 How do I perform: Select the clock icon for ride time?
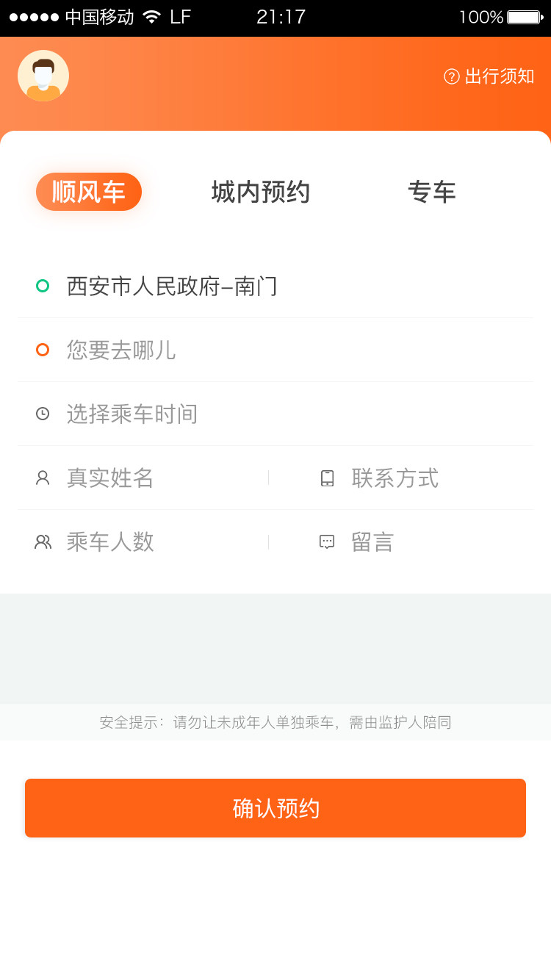click(42, 414)
